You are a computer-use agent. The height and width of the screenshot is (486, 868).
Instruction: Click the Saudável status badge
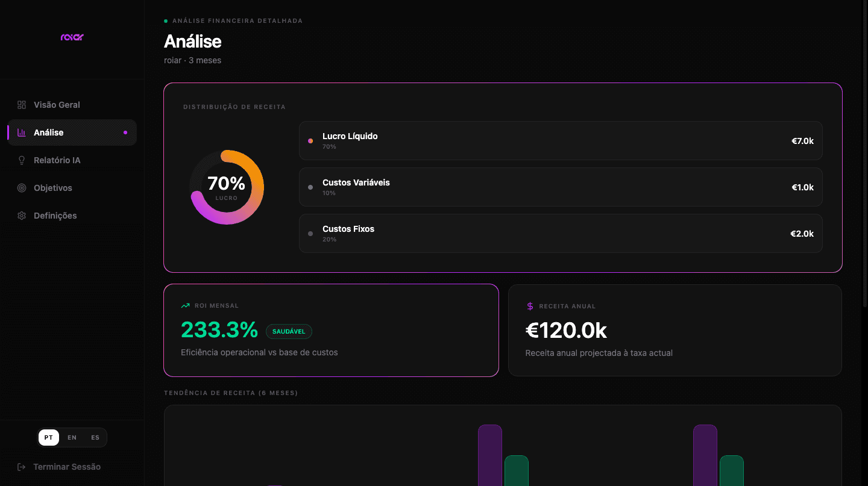tap(289, 331)
